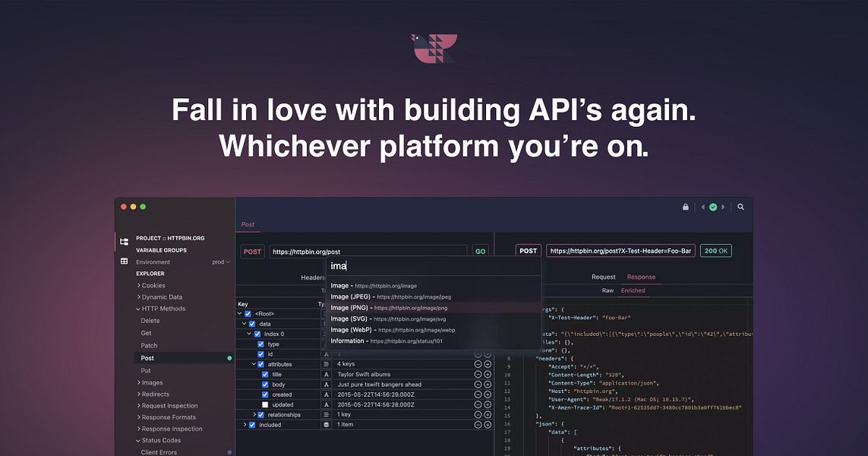Viewport: 868px width, 456px height.
Task: Add a row after updated with plus icon
Action: (488, 404)
